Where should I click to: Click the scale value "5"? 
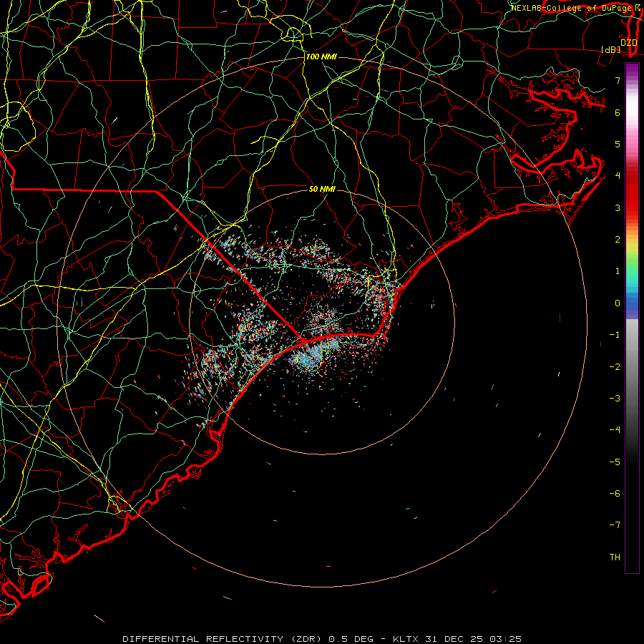click(618, 144)
